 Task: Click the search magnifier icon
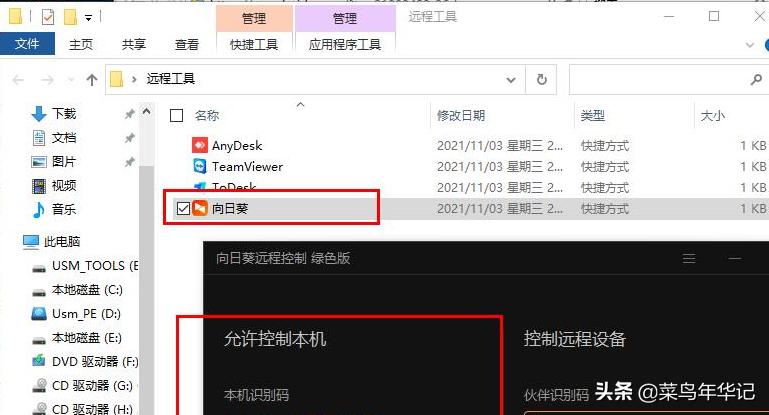(x=756, y=79)
